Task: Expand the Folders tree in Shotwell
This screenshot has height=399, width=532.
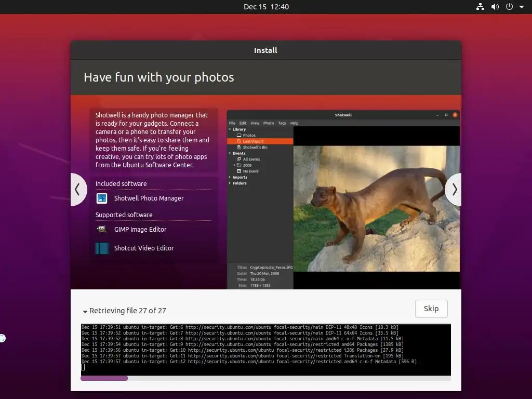Action: [230, 183]
